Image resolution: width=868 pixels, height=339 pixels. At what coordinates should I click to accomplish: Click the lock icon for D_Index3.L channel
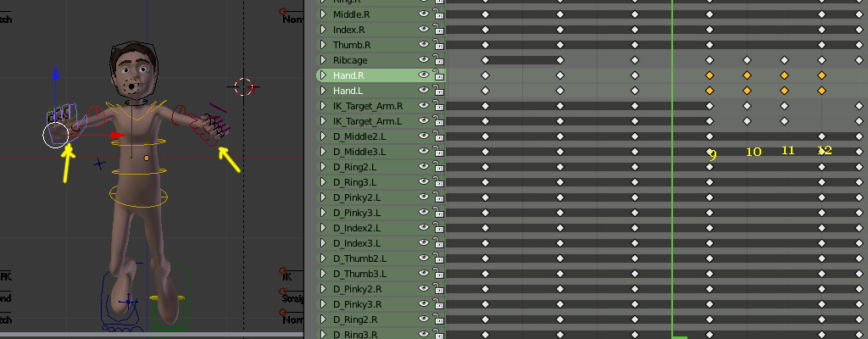(439, 243)
